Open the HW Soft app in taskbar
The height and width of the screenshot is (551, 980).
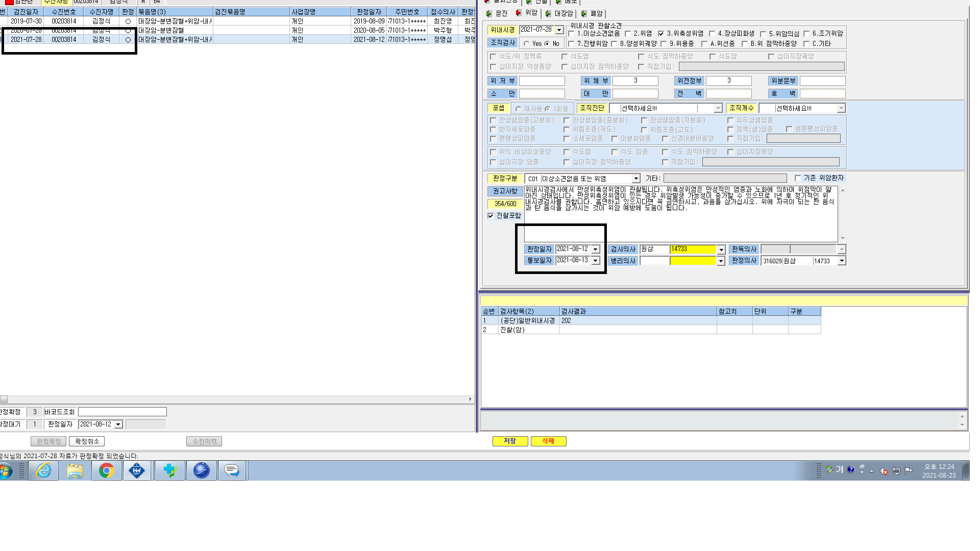pos(137,470)
